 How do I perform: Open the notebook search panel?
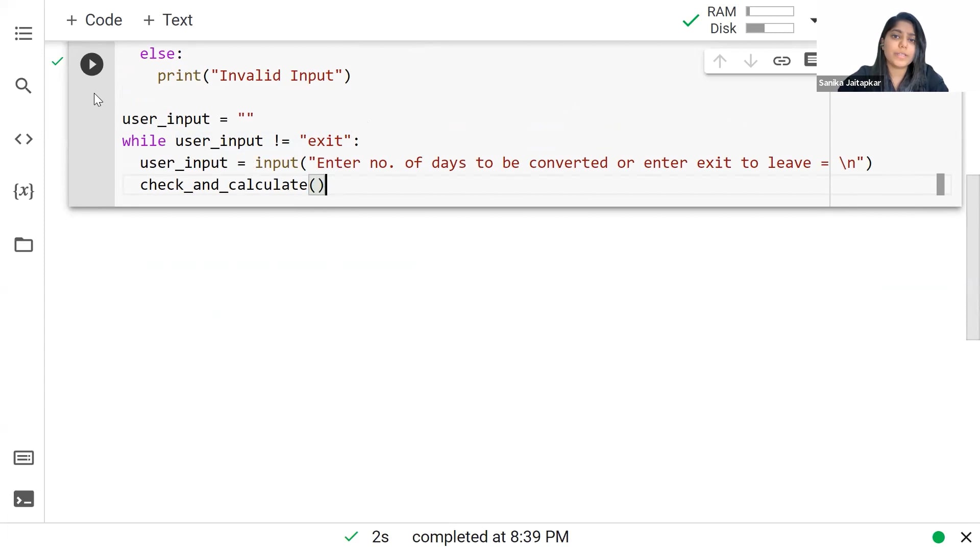tap(23, 86)
